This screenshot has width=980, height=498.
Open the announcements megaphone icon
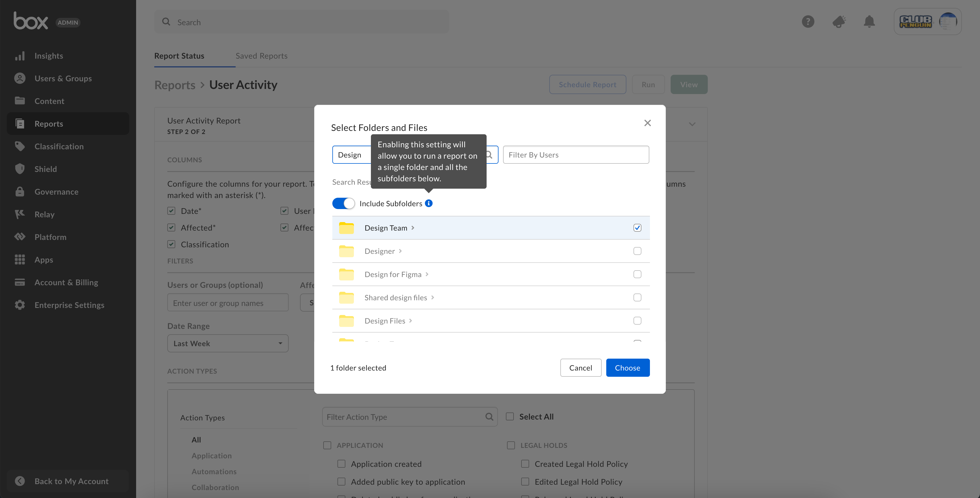point(839,22)
